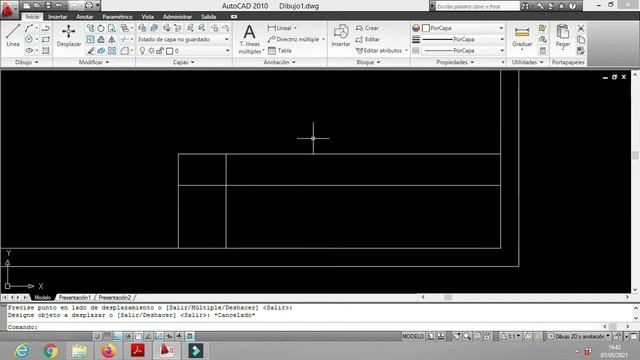Click the zoom magnifier icon in status bar

(467, 336)
